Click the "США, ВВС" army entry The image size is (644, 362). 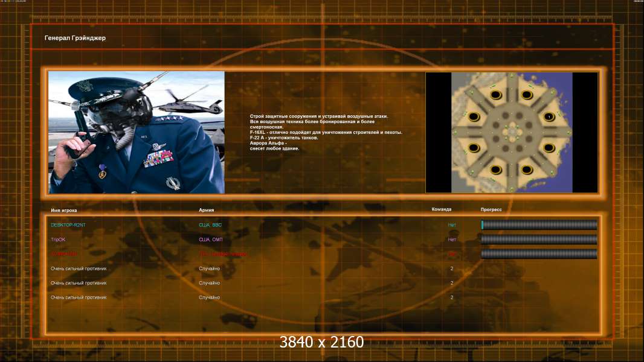210,225
